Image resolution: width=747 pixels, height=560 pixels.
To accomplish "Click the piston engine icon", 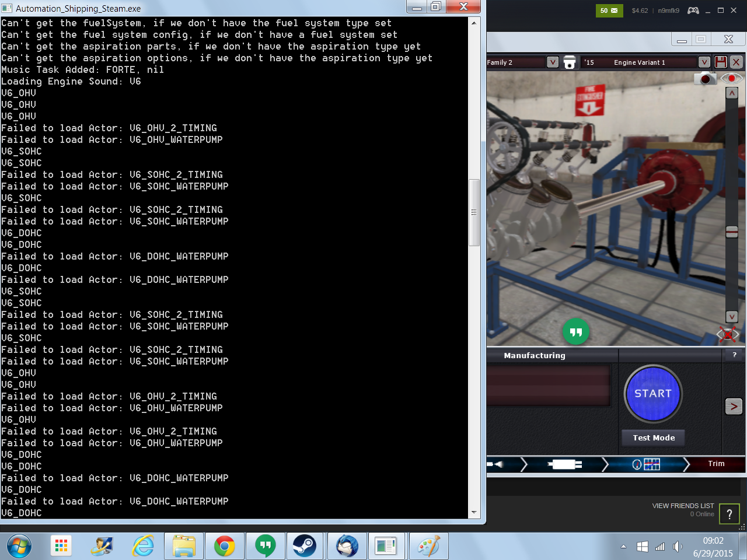I will click(x=570, y=62).
